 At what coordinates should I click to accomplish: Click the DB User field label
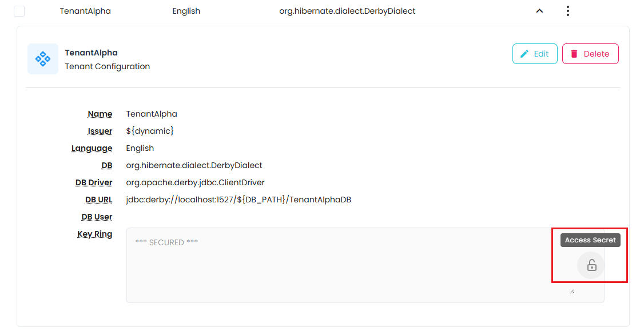pos(97,217)
